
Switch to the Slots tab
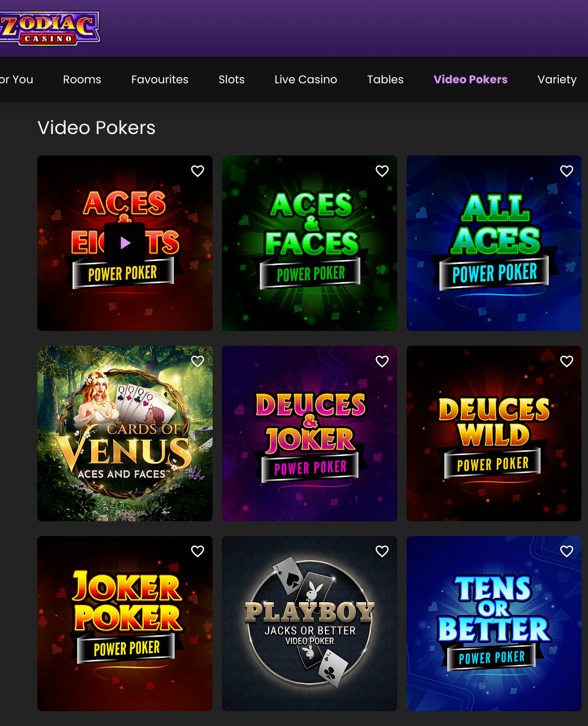231,79
